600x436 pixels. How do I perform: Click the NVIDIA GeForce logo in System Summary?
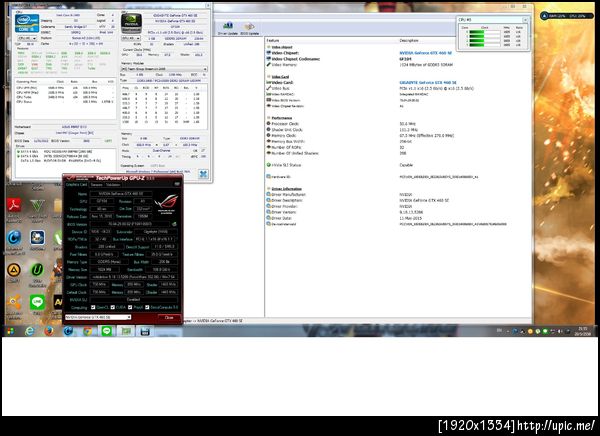coord(131,23)
